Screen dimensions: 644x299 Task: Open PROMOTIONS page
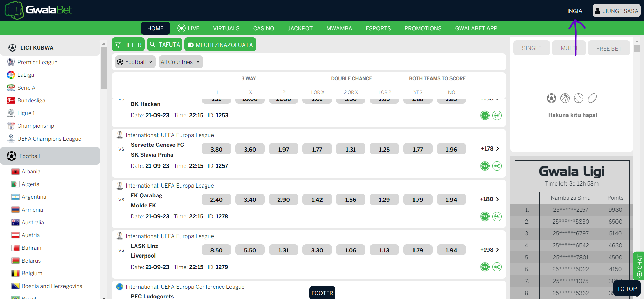(423, 28)
